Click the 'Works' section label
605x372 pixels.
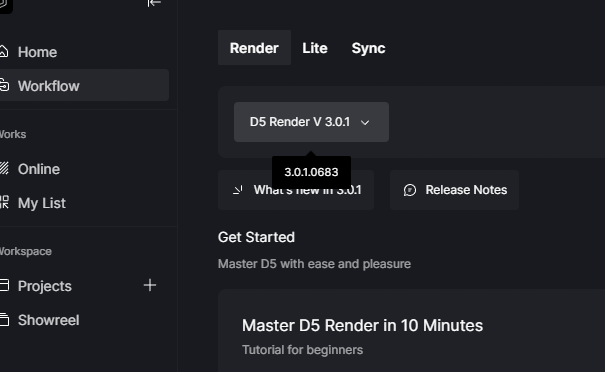pyautogui.click(x=13, y=134)
